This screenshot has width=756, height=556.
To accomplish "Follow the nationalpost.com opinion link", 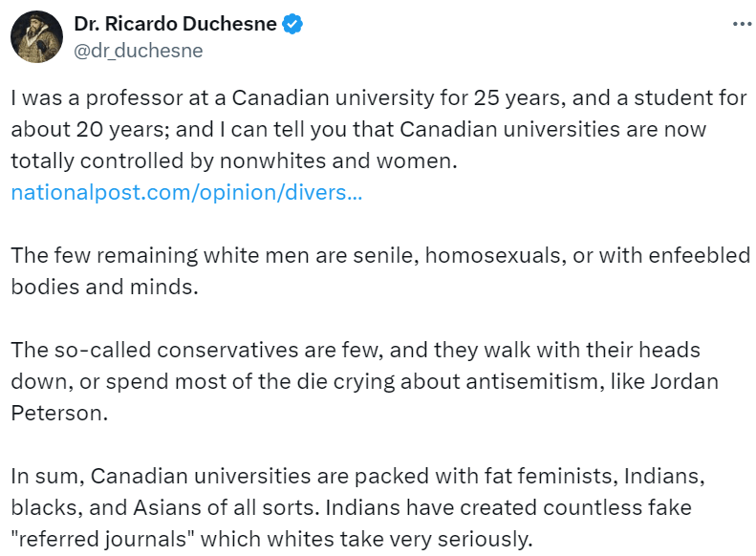I will [186, 192].
